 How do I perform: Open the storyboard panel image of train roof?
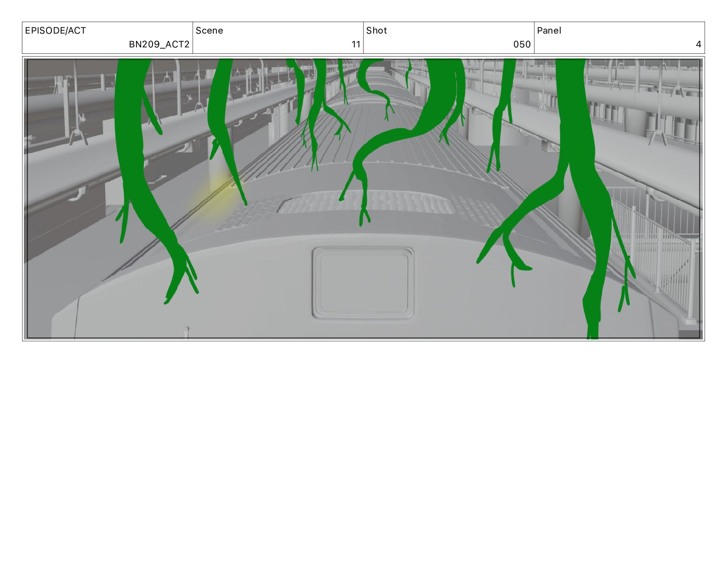tap(364, 199)
